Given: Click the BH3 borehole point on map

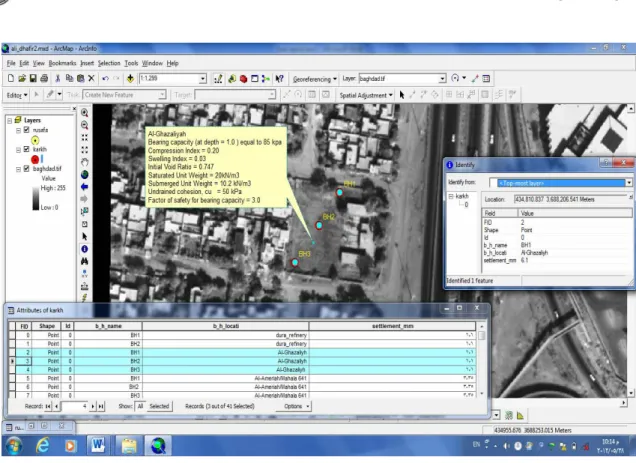Looking at the screenshot, I should [x=295, y=263].
